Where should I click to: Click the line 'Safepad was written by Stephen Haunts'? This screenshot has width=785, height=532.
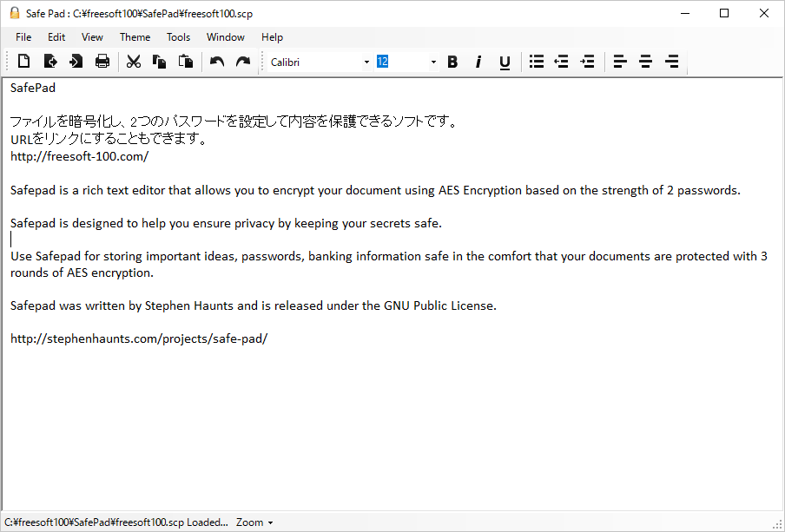pyautogui.click(x=254, y=305)
